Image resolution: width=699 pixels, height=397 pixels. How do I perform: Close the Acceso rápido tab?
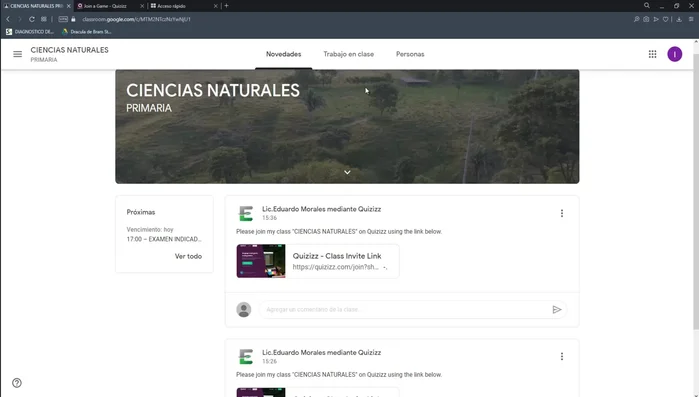(216, 6)
